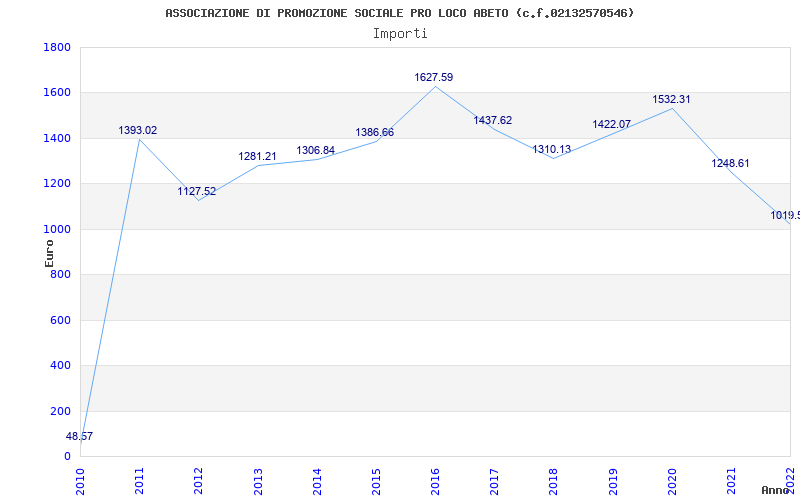Click the x-axis year 2020
800x500 pixels.
point(672,481)
